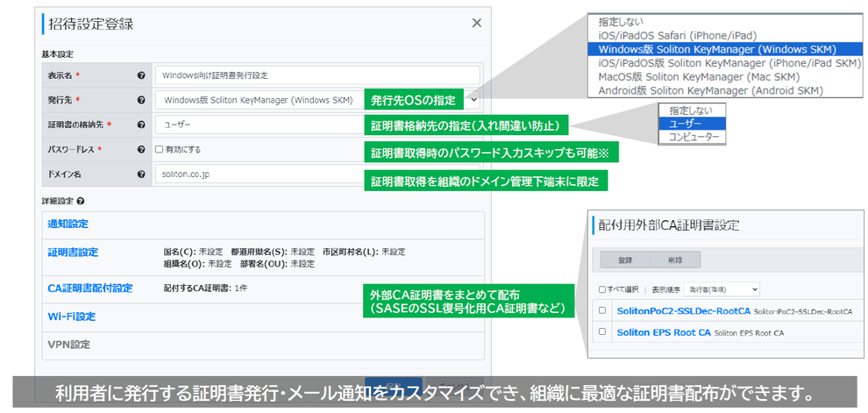Click the 部署名(OU): 未設定 text
The height and width of the screenshot is (413, 868).
(277, 264)
